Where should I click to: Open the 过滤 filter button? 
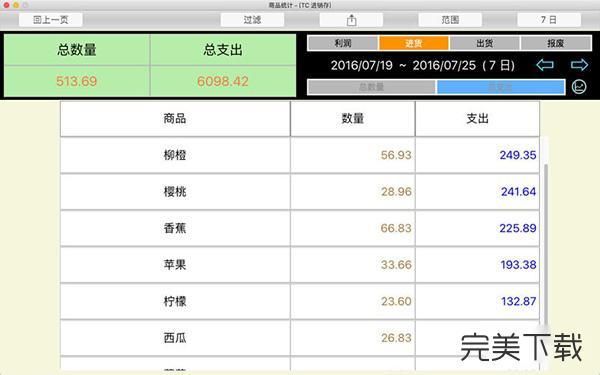(253, 20)
